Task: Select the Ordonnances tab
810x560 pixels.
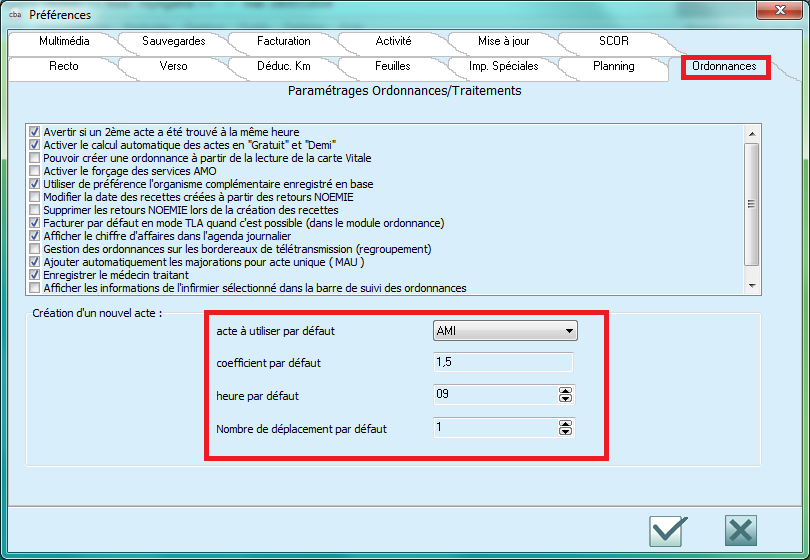Action: 724,67
